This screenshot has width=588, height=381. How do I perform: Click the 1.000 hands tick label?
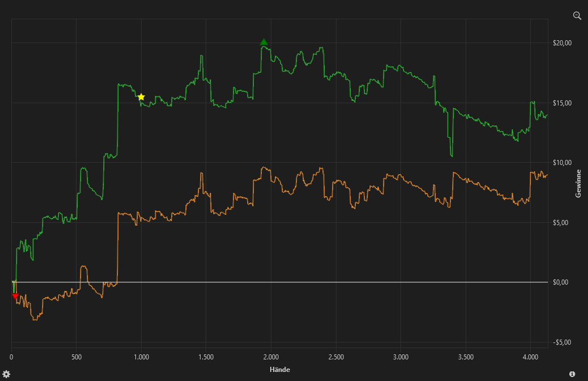(142, 357)
